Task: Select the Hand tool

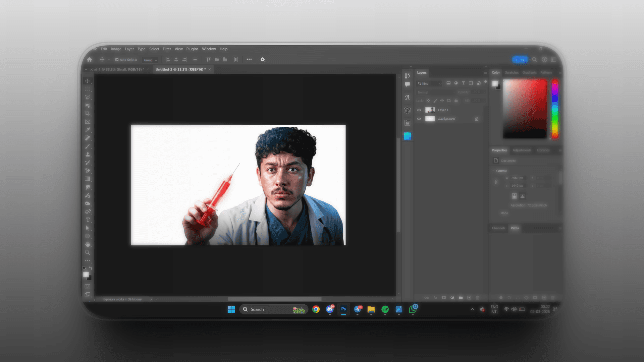Action: tap(88, 244)
